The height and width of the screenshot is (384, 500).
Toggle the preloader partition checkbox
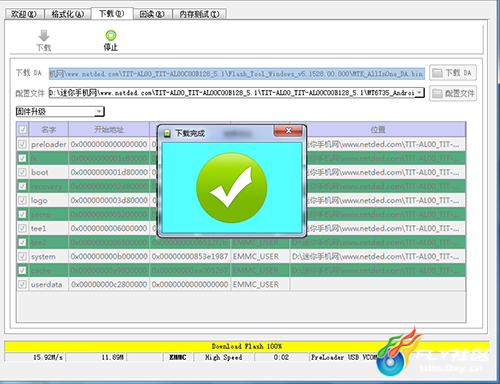(22, 144)
